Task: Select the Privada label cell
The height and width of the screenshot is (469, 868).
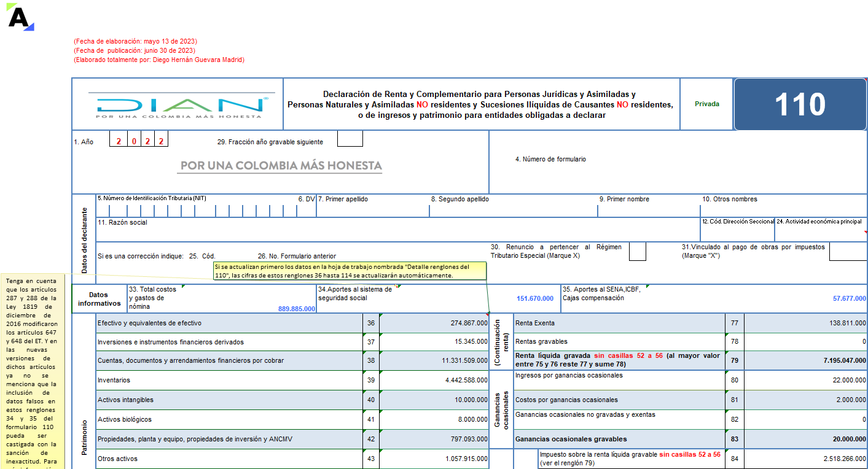Action: point(706,104)
